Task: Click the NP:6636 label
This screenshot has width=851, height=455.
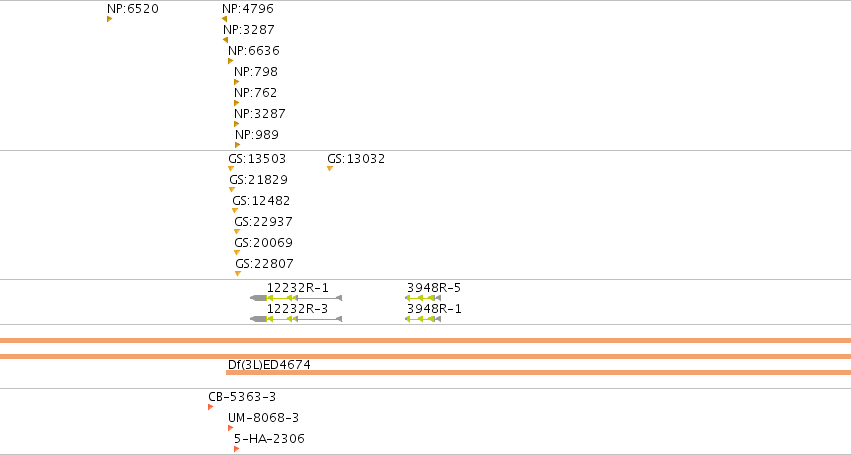Action: [x=254, y=51]
